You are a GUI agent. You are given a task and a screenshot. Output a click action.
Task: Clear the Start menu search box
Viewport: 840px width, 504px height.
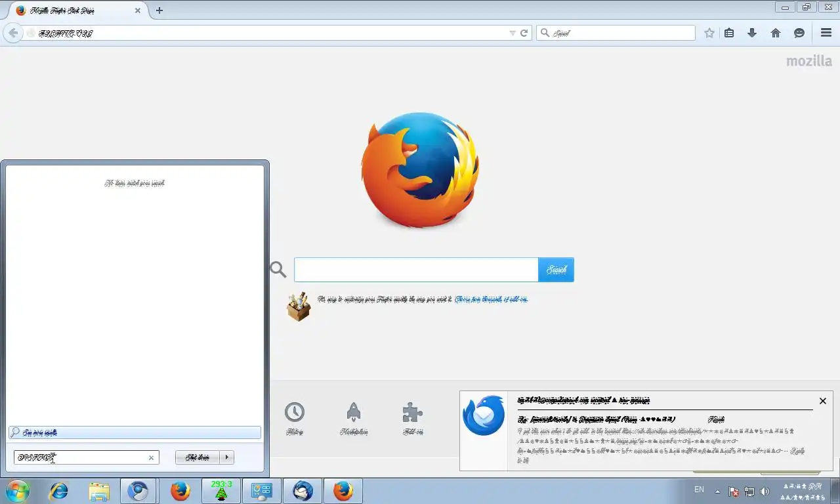[x=151, y=458]
